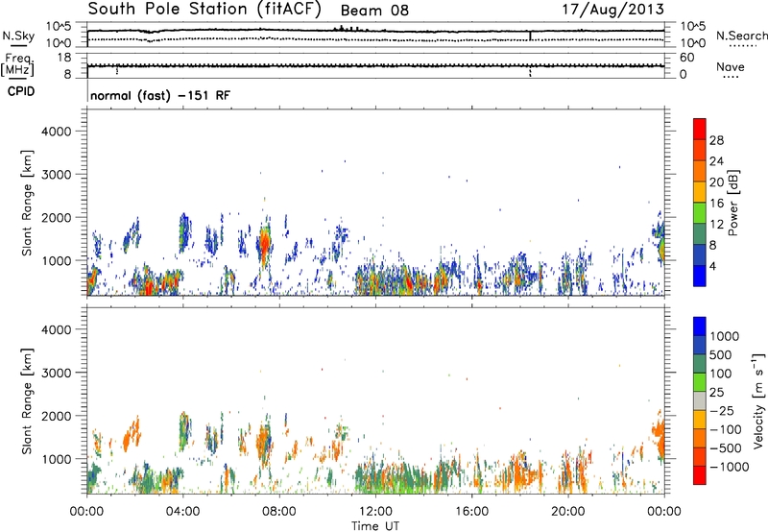Click the noise spike near 10:30 in N.Sky trace
Viewport: 768px width, 532px height.
pos(342,28)
